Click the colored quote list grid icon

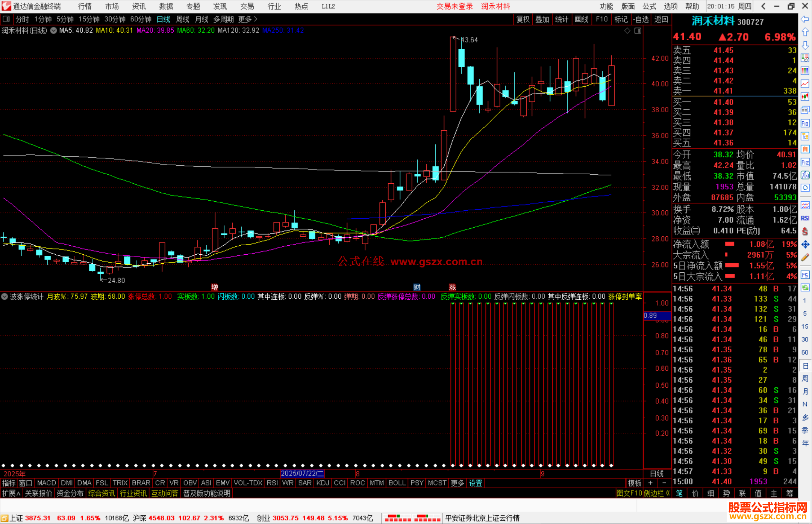(x=805, y=71)
